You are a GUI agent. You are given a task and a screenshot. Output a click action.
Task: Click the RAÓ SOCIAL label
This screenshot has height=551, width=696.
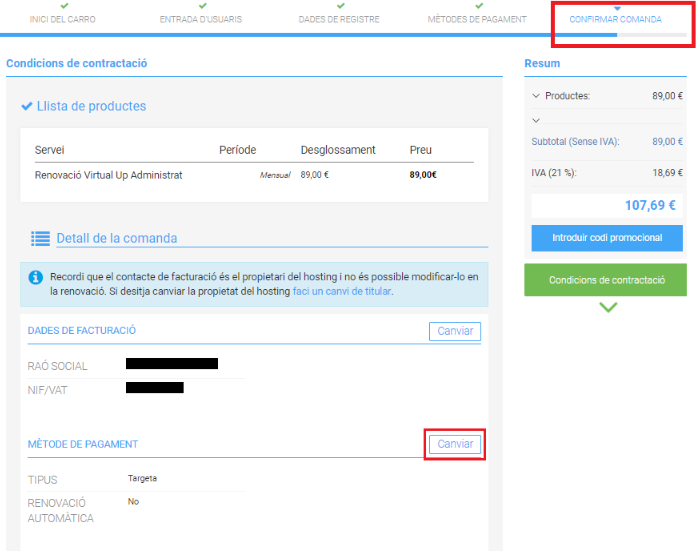pyautogui.click(x=58, y=366)
